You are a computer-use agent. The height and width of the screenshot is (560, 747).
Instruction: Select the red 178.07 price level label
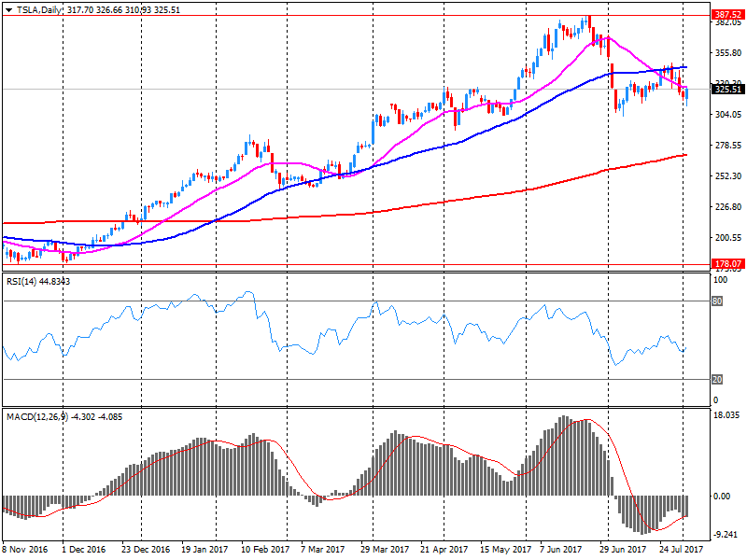click(728, 263)
